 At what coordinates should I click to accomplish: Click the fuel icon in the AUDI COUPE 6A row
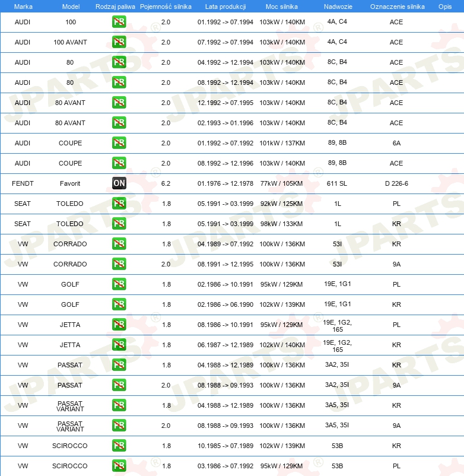[119, 142]
